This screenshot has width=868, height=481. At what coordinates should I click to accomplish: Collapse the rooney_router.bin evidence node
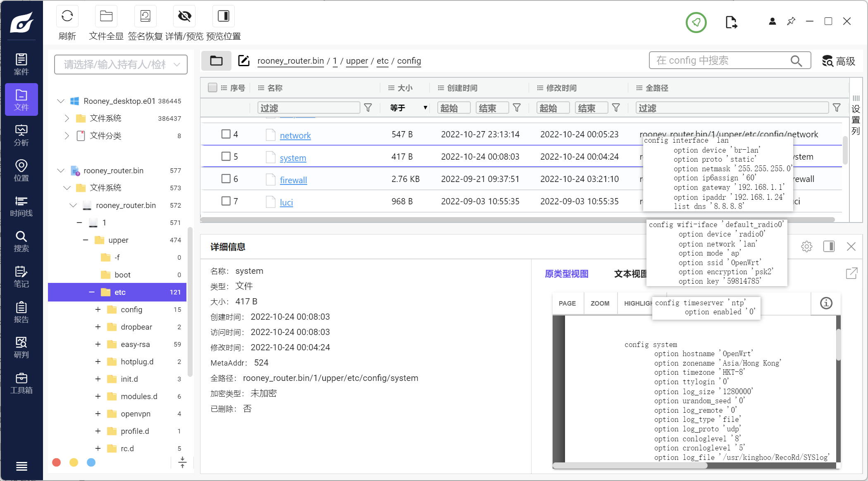click(61, 170)
